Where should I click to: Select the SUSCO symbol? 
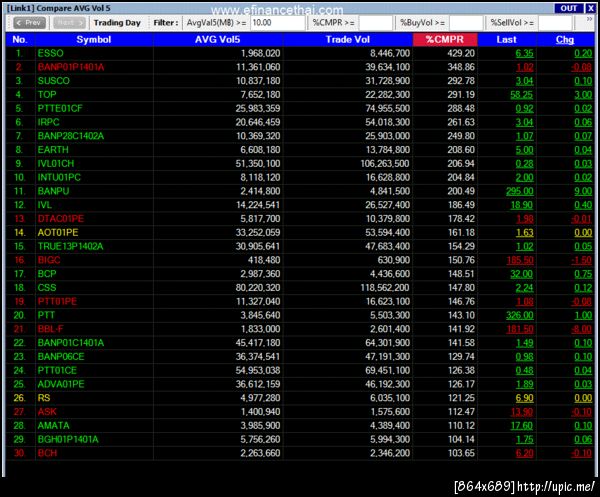click(x=54, y=81)
